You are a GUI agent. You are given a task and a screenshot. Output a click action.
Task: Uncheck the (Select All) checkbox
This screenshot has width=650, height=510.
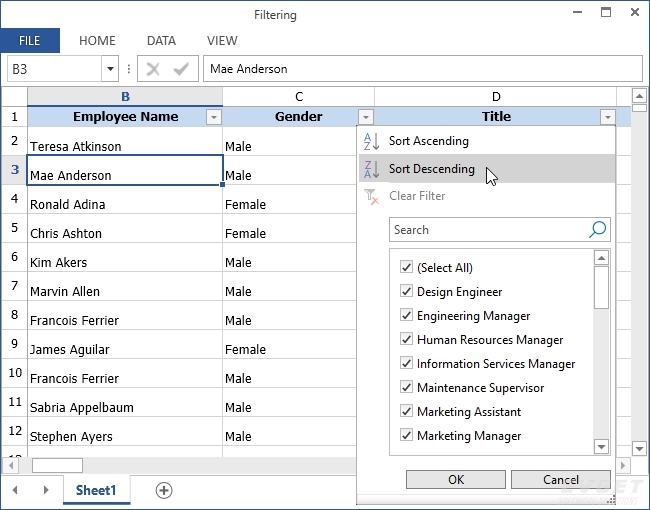tap(406, 268)
